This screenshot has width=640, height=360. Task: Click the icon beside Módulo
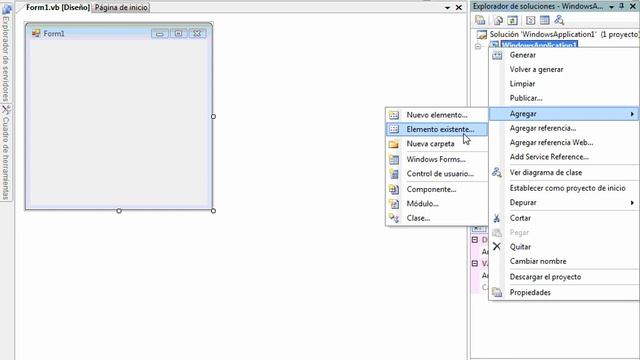pos(394,204)
